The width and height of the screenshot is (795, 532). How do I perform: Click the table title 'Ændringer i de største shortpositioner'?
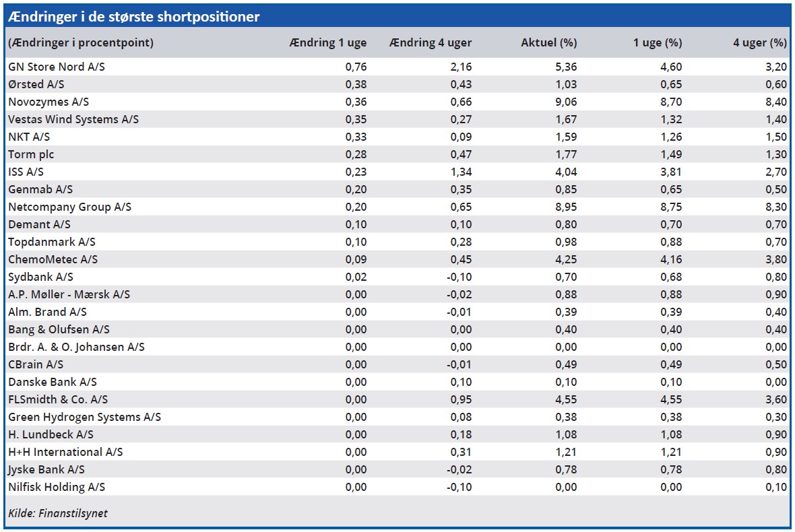pyautogui.click(x=134, y=17)
